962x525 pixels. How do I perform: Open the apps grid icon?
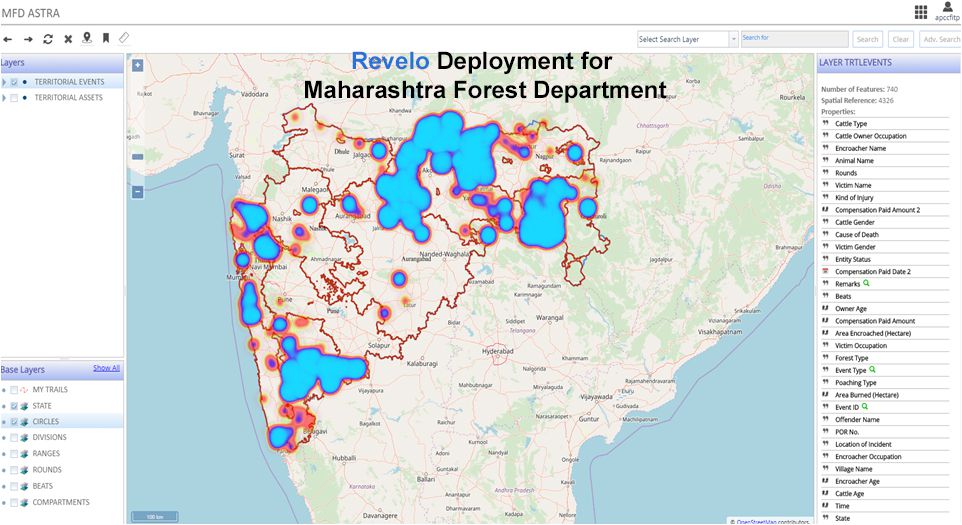point(921,12)
